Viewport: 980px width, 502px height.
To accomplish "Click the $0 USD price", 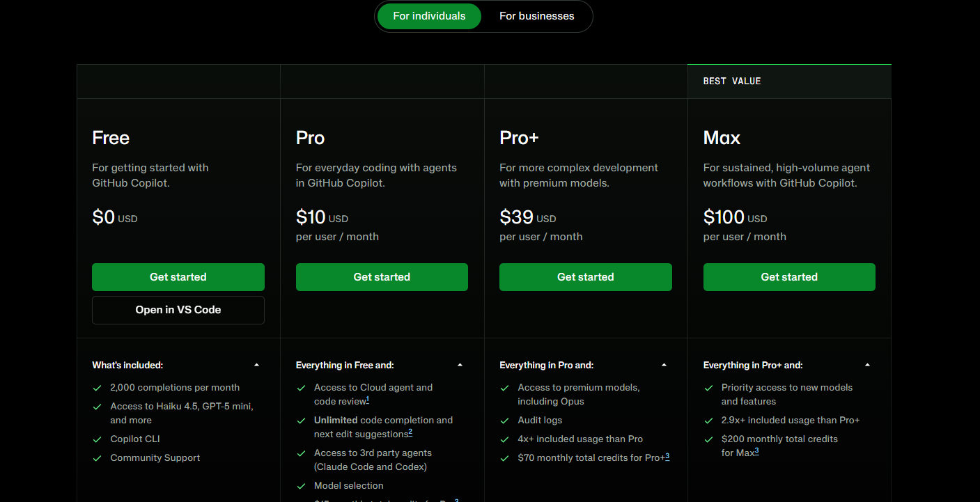I will 115,217.
